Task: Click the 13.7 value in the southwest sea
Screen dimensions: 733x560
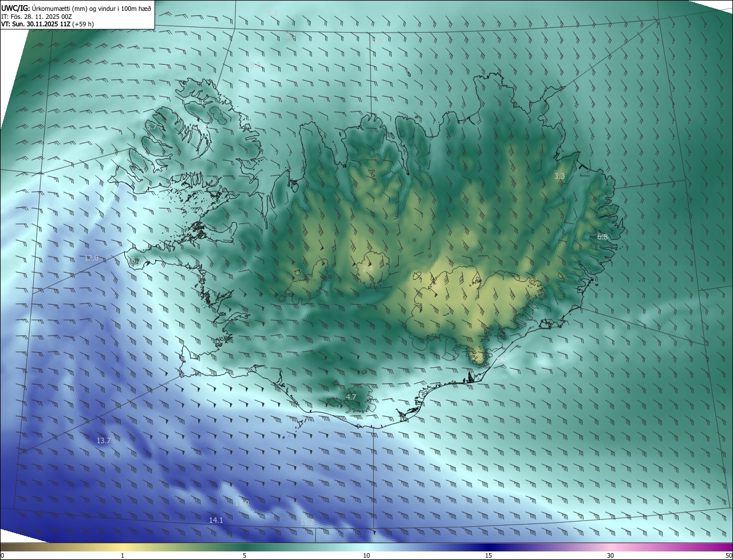Action: tap(104, 440)
